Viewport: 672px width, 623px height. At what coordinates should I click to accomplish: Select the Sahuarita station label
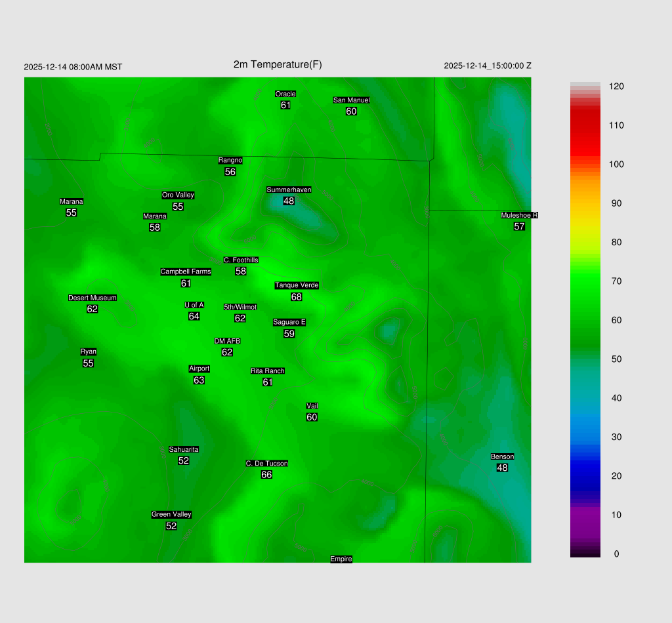184,449
